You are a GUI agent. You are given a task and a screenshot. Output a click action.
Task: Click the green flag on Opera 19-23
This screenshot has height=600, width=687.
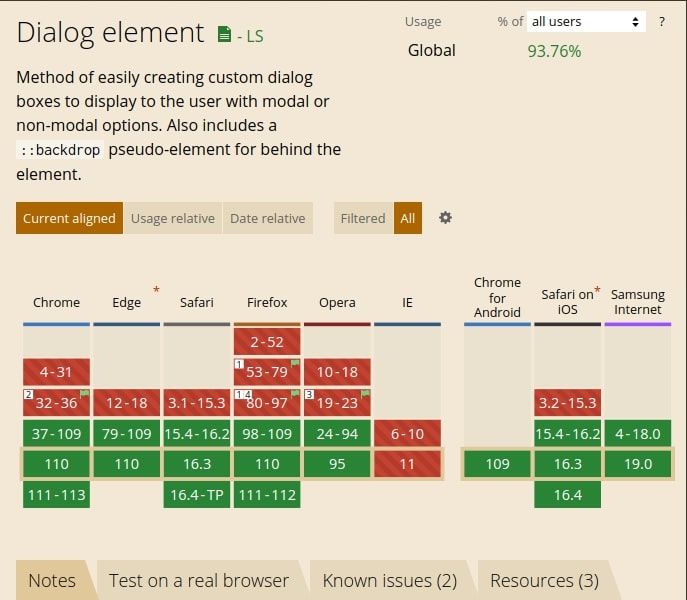(x=365, y=394)
